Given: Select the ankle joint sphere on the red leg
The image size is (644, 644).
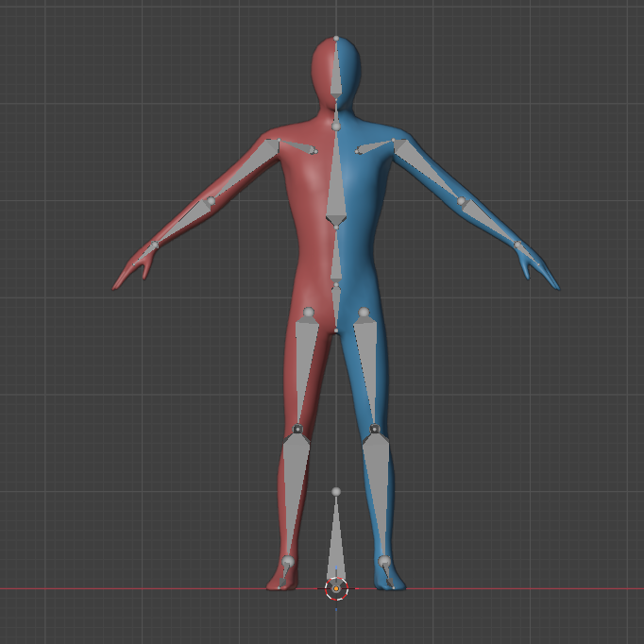Looking at the screenshot, I should tap(288, 561).
